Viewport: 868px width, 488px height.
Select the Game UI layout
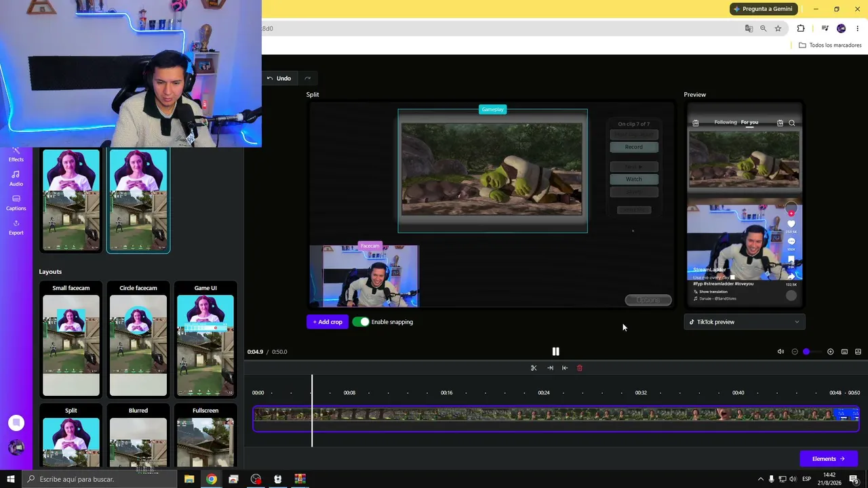point(205,340)
